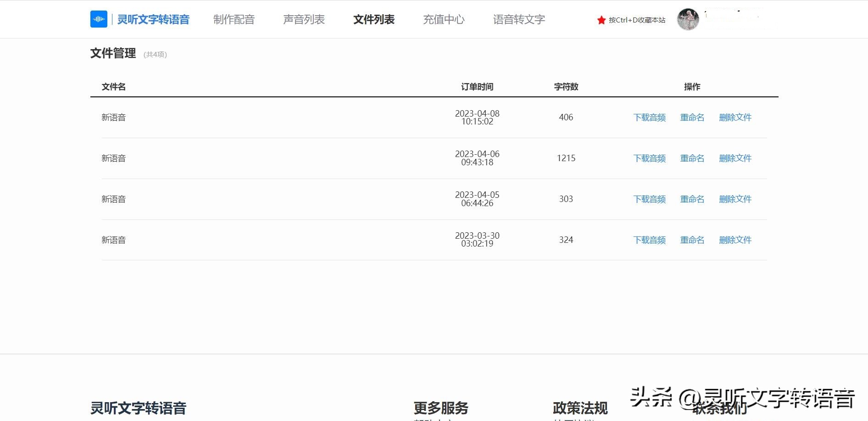The image size is (868, 421).
Task: Delete the file created 2023-04-08
Action: [735, 118]
